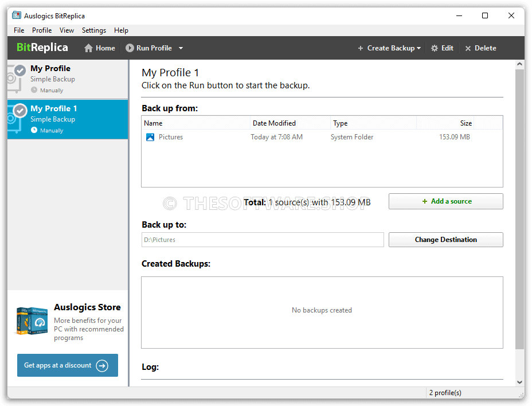Click the vertical scrollbar thumb
The width and height of the screenshot is (532, 406).
[519, 209]
